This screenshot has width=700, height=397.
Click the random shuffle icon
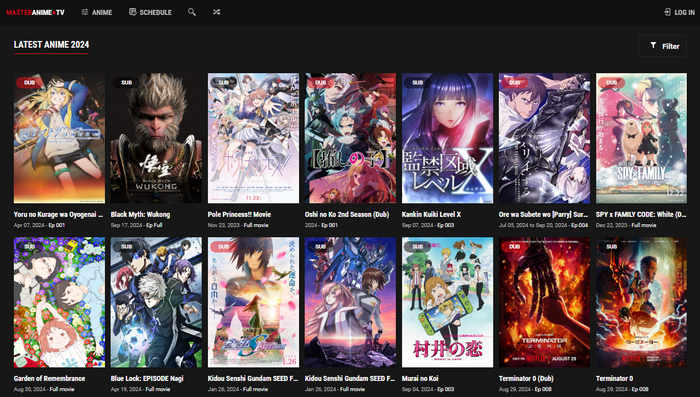pos(217,12)
